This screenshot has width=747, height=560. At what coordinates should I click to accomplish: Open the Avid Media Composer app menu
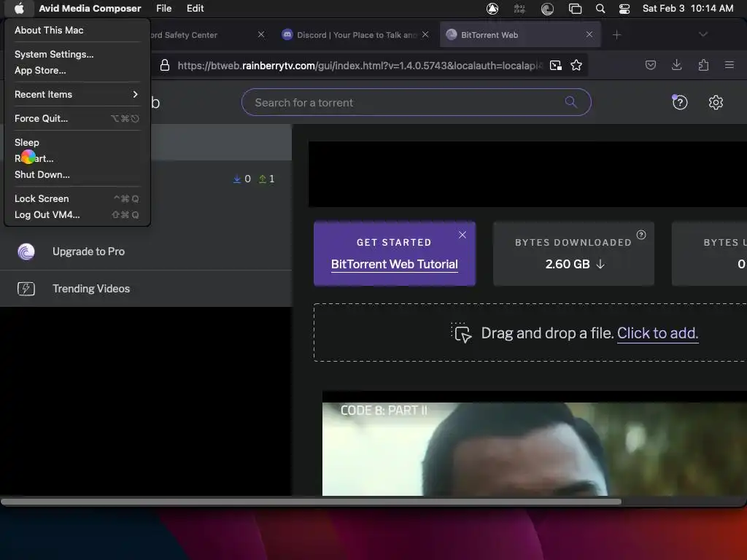(90, 9)
